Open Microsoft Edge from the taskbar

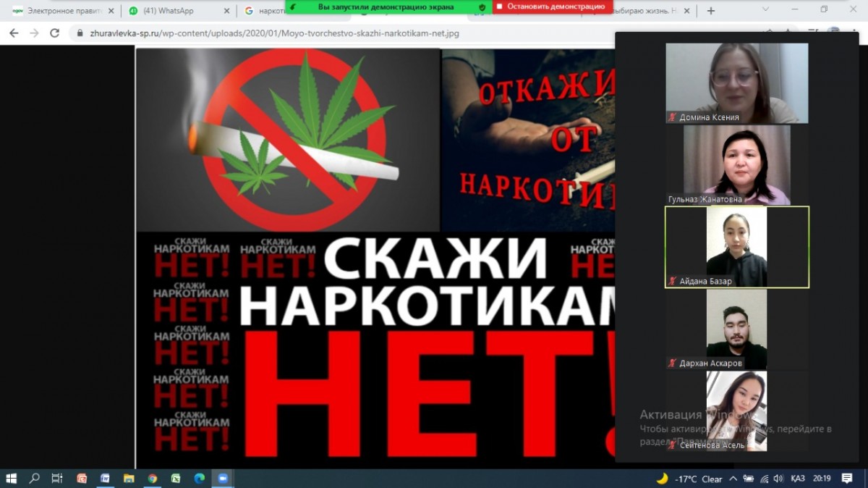(x=199, y=479)
